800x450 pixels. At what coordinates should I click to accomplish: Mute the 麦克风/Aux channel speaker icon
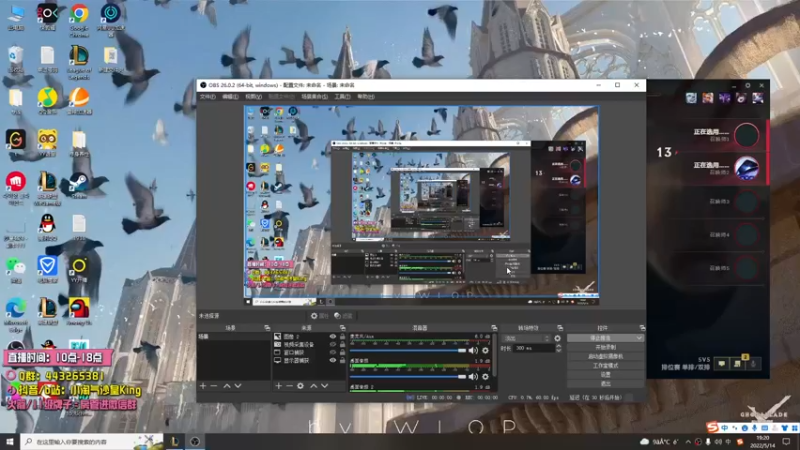[473, 351]
